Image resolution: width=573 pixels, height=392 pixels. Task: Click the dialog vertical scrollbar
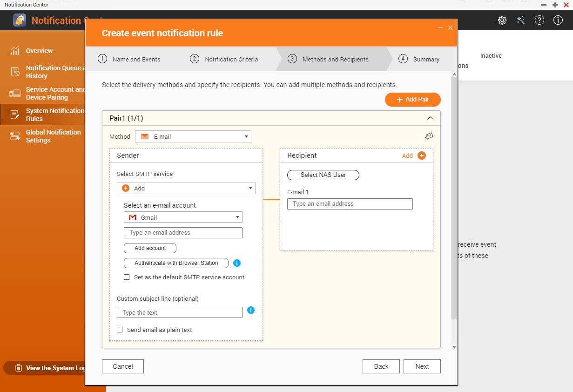coord(454,196)
